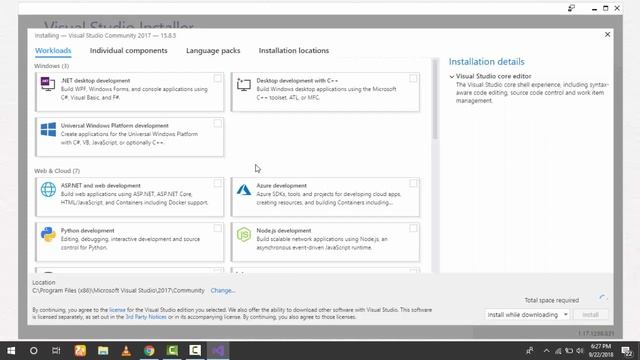Image resolution: width=640 pixels, height=360 pixels.
Task: Click the Web & Cloud (7) section heading
Action: point(57,171)
